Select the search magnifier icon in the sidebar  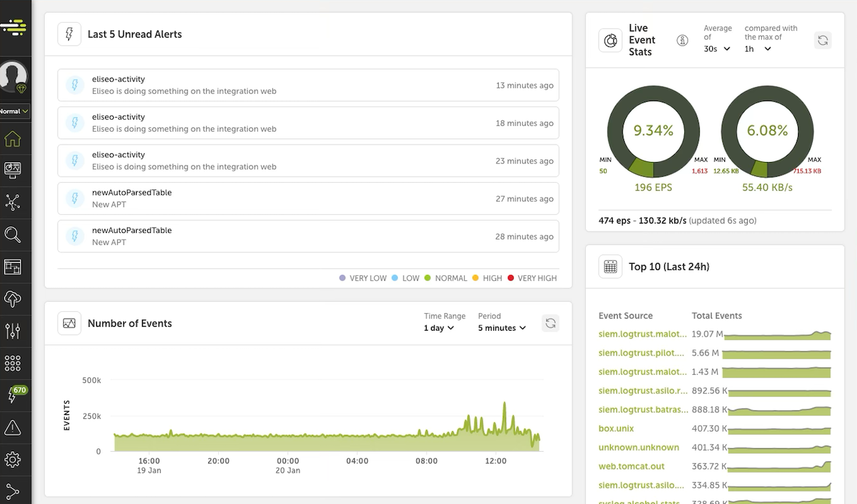point(15,235)
